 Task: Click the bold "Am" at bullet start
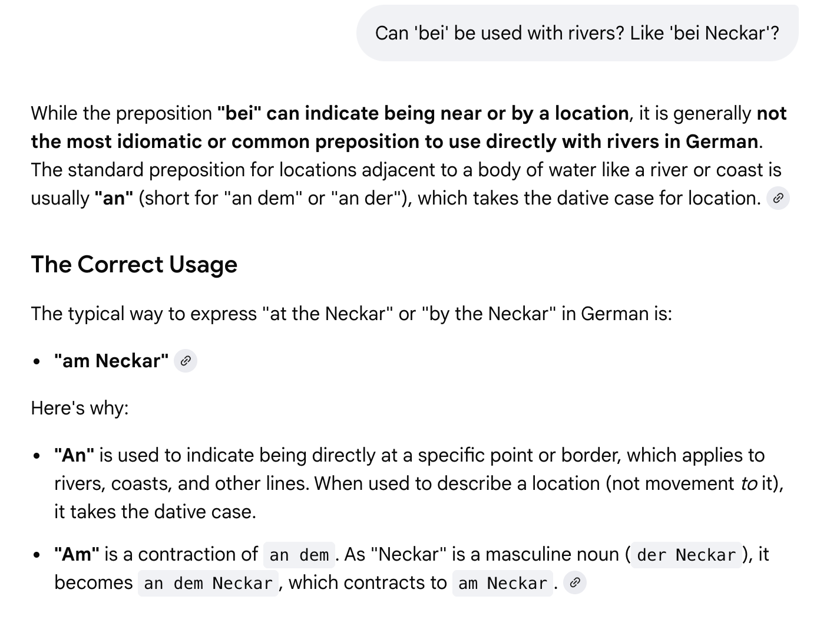(77, 554)
